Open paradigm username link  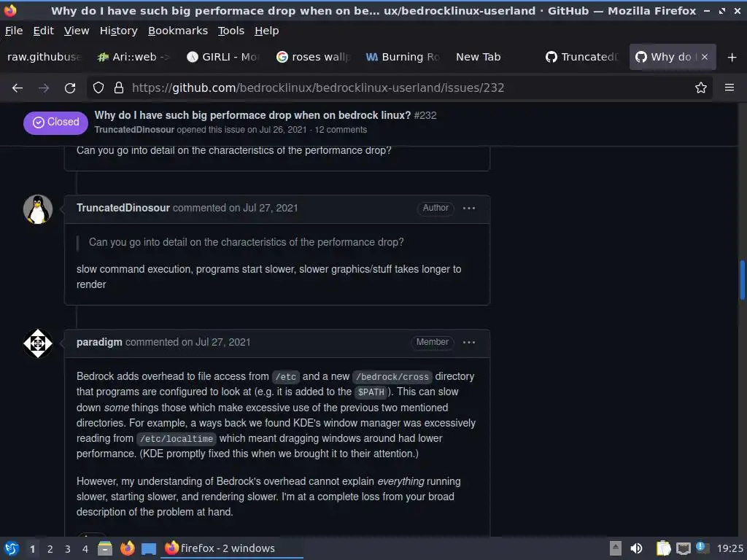(99, 343)
